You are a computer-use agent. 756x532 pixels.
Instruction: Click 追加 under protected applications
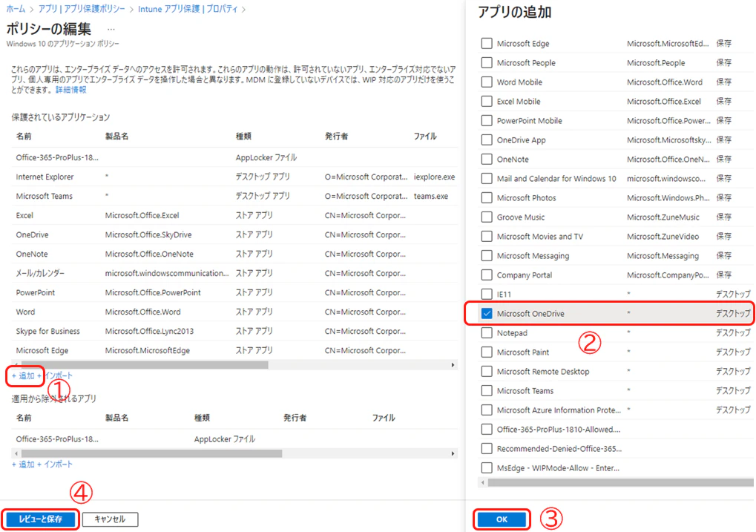coord(23,375)
